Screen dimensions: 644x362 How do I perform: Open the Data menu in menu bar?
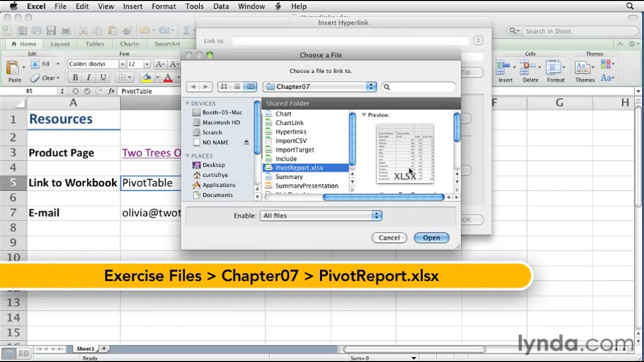coord(221,6)
